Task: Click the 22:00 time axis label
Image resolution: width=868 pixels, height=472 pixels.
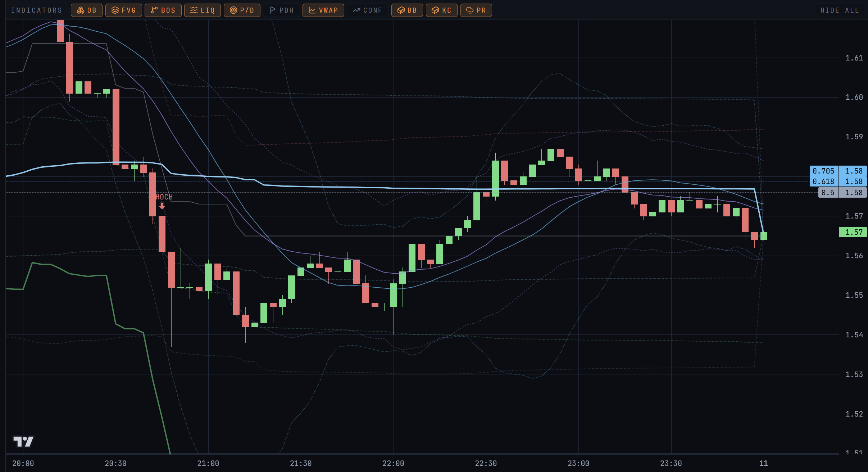Action: pos(393,463)
